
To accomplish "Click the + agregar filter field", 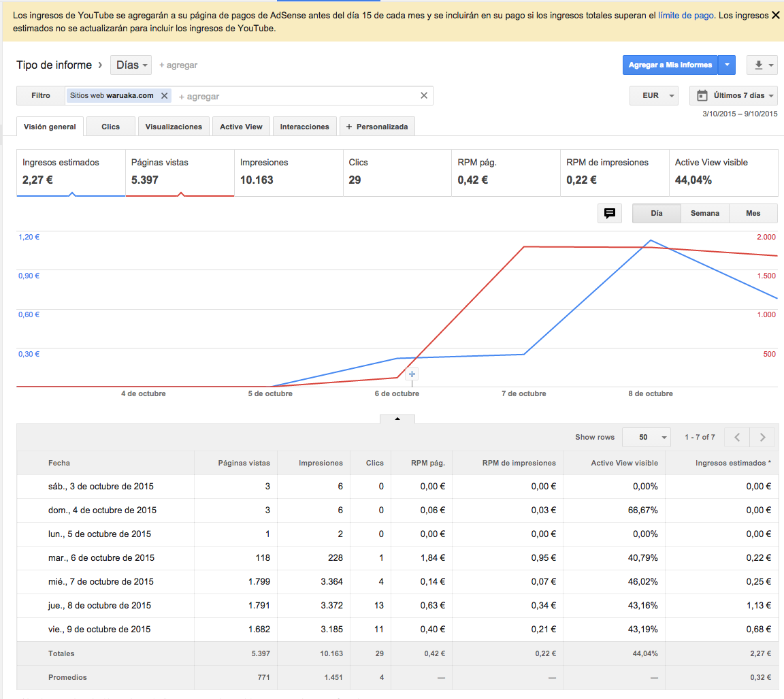I will 199,96.
